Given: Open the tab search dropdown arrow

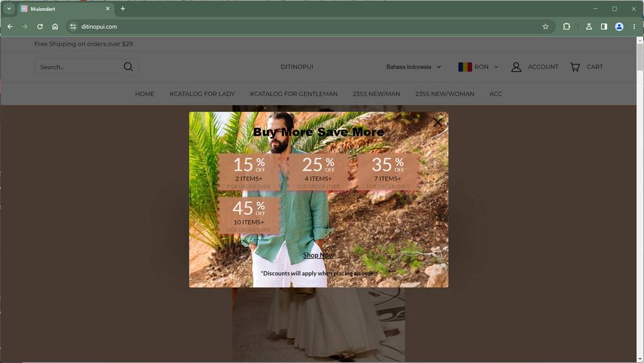Looking at the screenshot, I should pos(9,9).
